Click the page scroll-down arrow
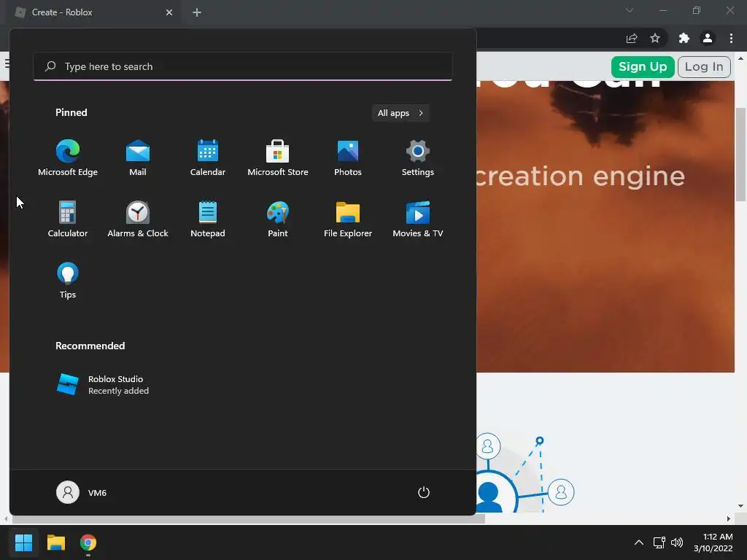747x560 pixels. tap(740, 506)
